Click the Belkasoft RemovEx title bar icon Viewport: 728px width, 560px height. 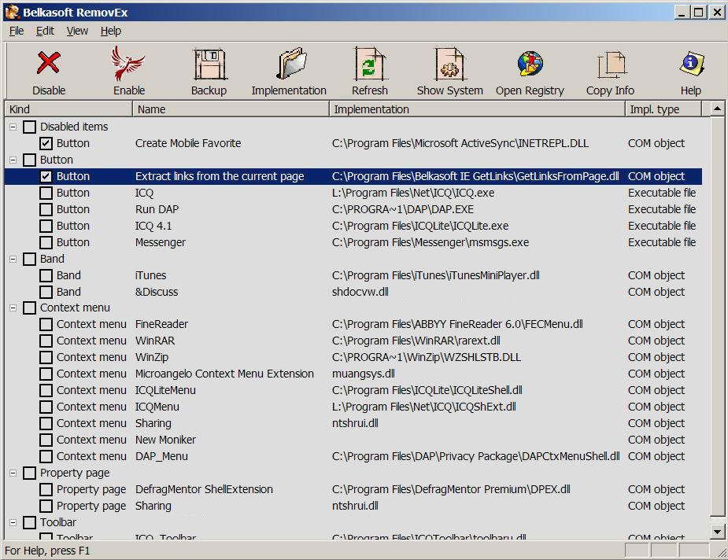click(x=13, y=12)
